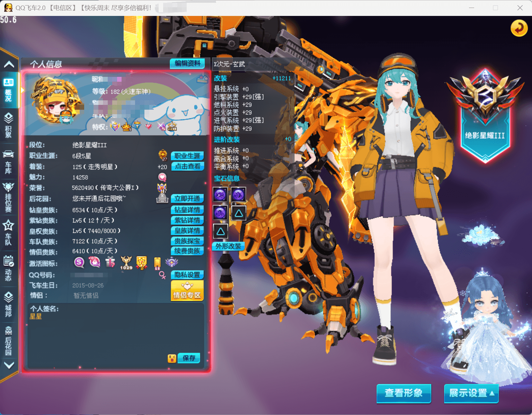Click the 1029 trophy activation icon
Viewport: 532px width, 415px height.
coord(126,263)
